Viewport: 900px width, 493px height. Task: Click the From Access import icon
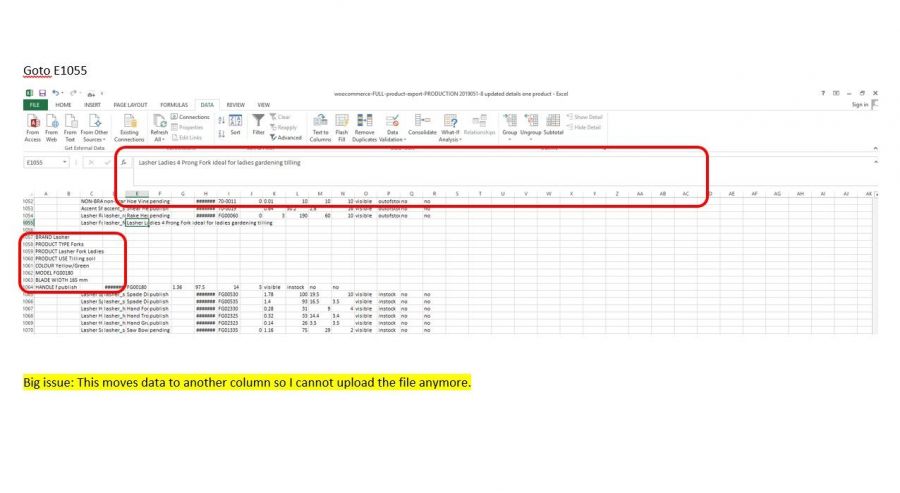(33, 127)
